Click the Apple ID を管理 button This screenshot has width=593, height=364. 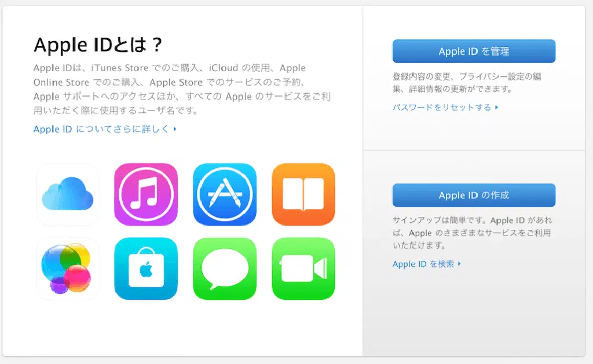coord(474,51)
